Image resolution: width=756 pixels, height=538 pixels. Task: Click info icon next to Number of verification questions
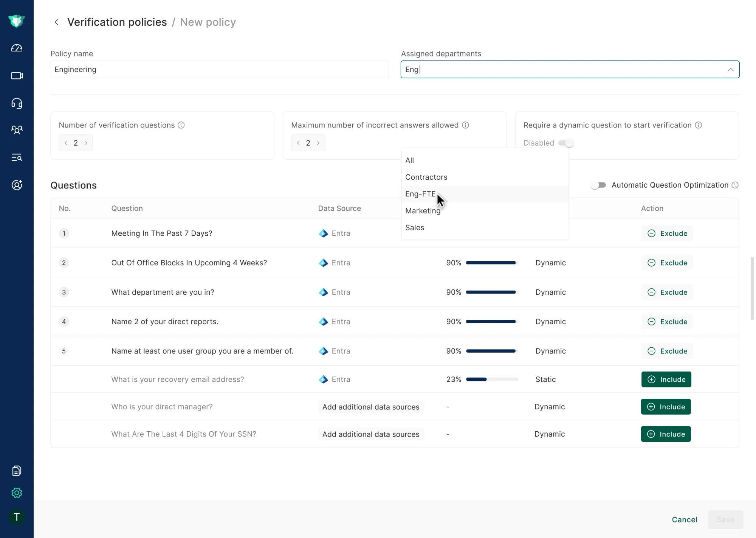pos(181,125)
